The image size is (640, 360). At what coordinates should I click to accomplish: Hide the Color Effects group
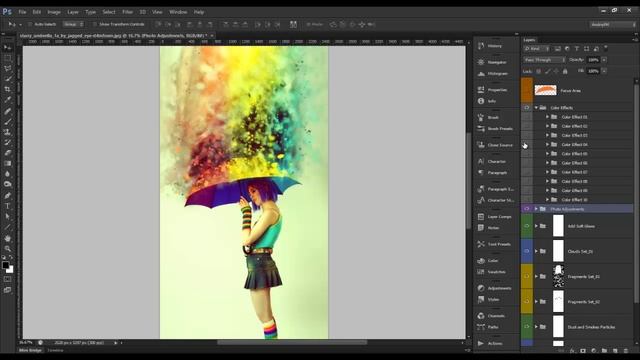pos(527,108)
